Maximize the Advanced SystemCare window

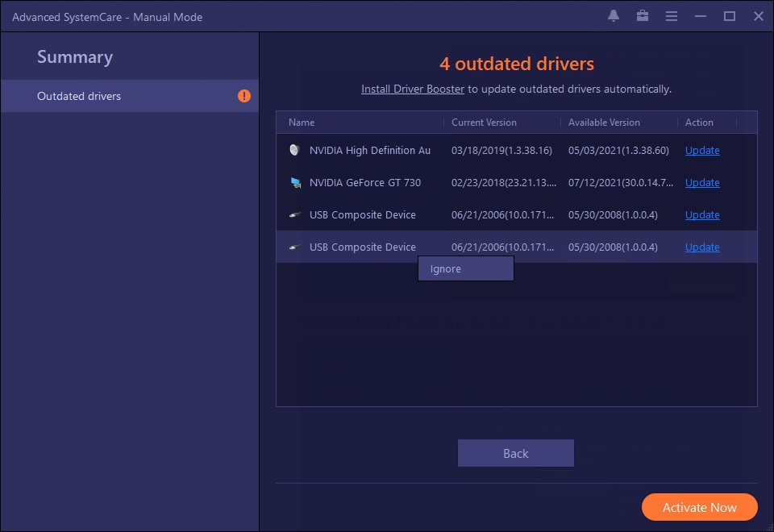click(x=730, y=16)
